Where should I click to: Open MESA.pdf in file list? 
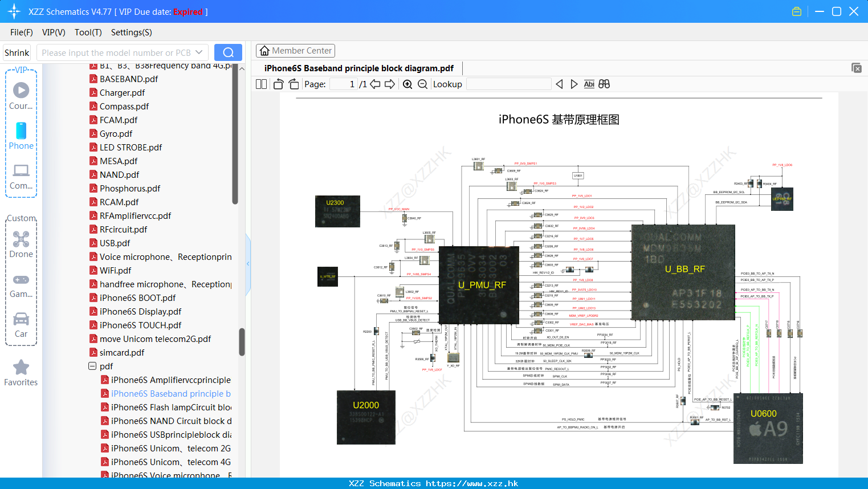[x=119, y=161]
